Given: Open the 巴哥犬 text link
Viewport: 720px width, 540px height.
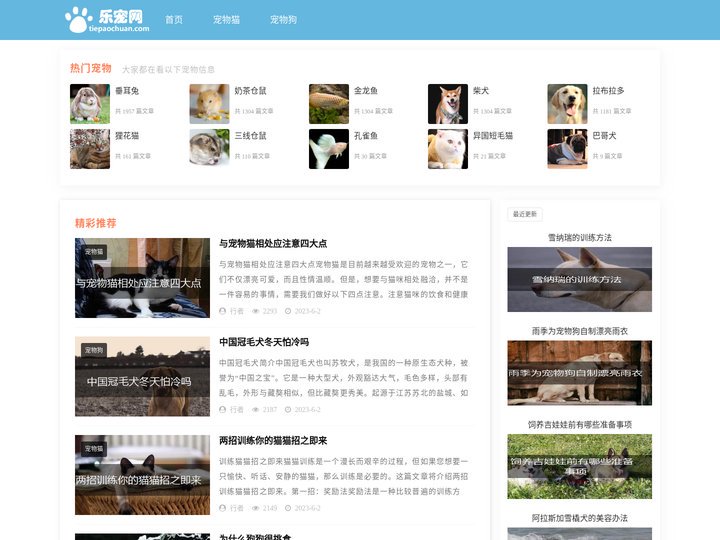Looking at the screenshot, I should point(604,136).
